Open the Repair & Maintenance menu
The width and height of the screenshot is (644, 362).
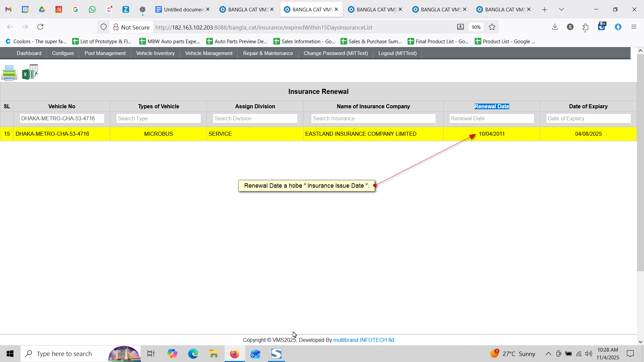(268, 53)
